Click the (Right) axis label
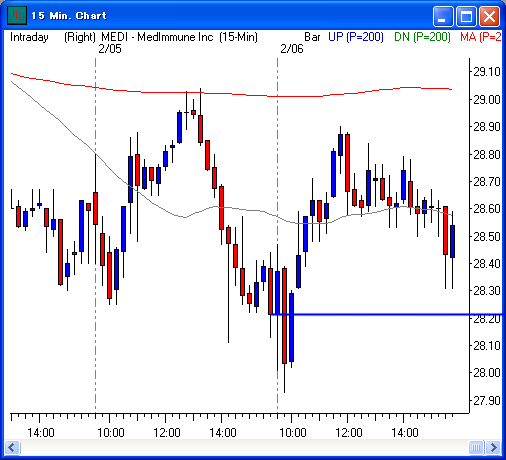 (80, 37)
